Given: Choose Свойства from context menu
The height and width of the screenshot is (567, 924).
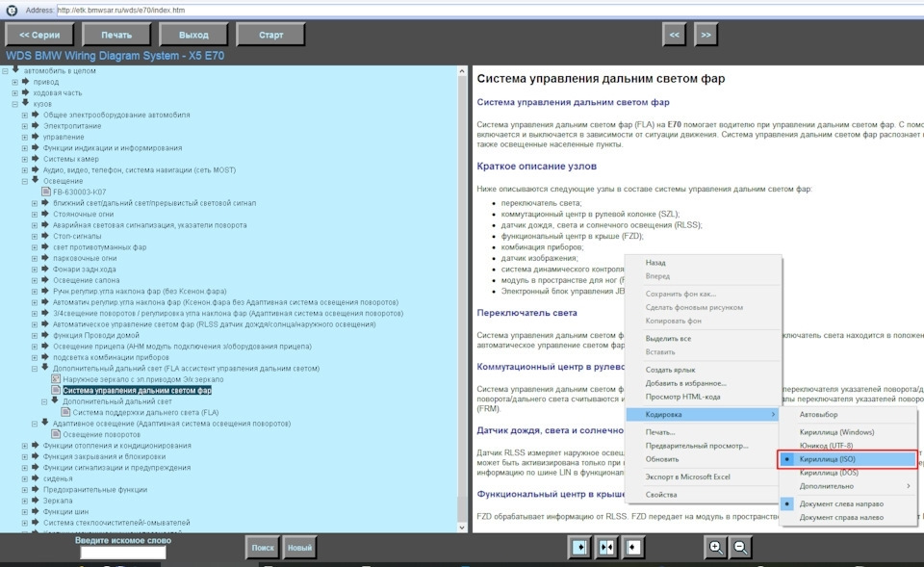Looking at the screenshot, I should click(x=704, y=495).
